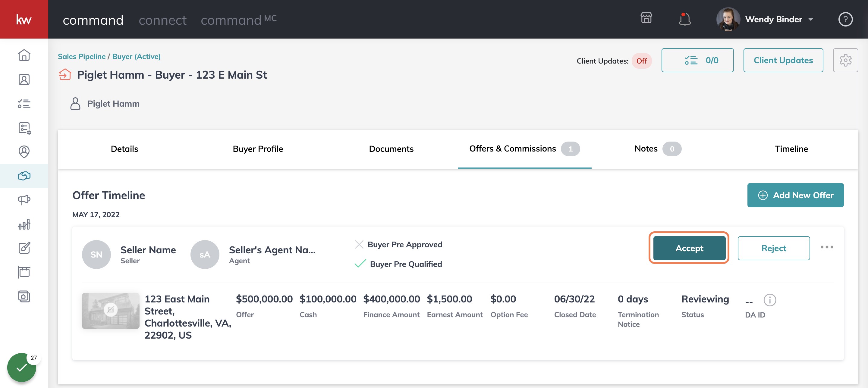This screenshot has height=388, width=868.
Task: Go to command in top navigation
Action: 93,20
